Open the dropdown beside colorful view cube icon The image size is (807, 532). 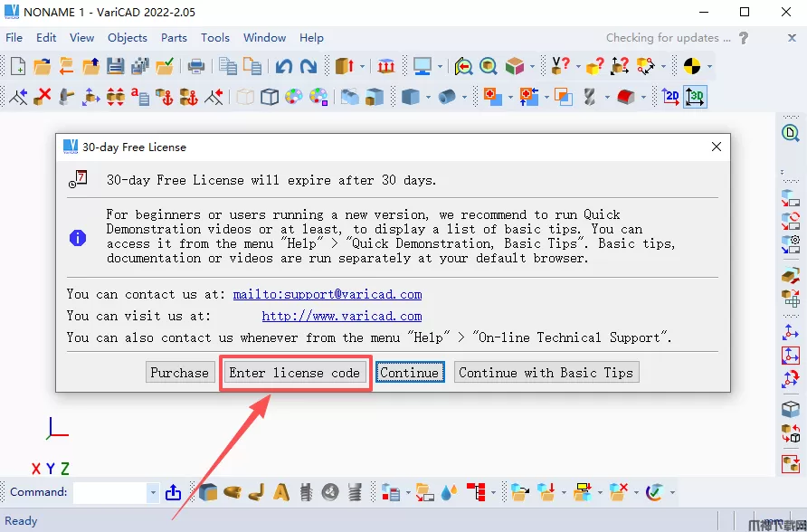pos(532,66)
